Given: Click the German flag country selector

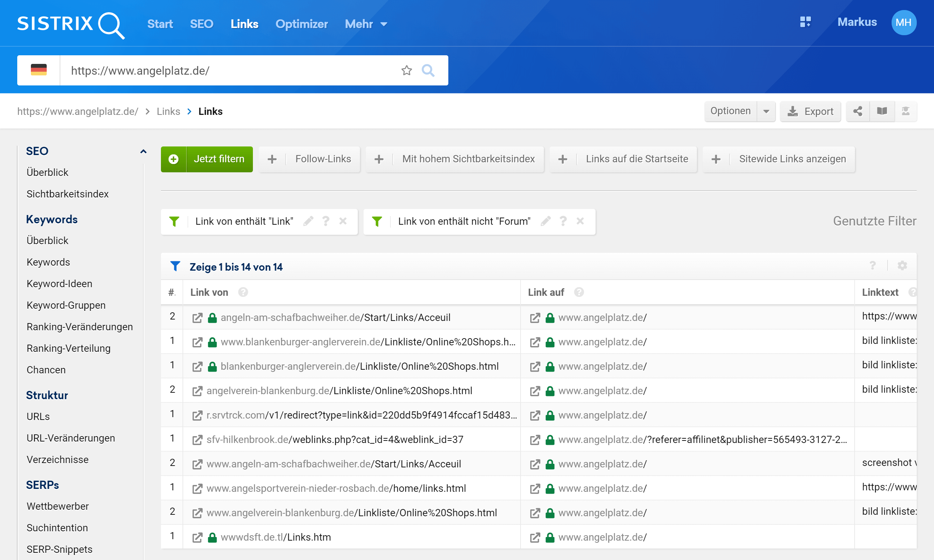Looking at the screenshot, I should point(38,70).
